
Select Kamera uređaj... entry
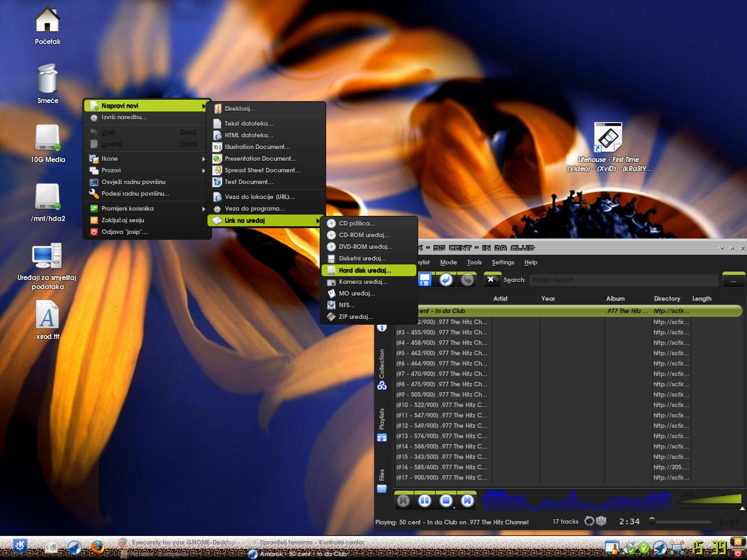[369, 282]
